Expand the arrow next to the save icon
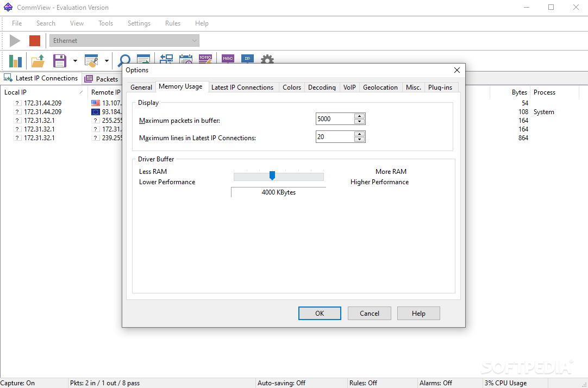588x388 pixels. (76, 61)
